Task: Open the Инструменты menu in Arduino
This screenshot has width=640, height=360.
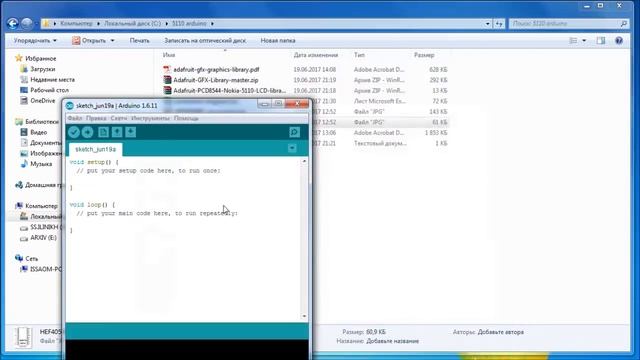Action: click(150, 118)
